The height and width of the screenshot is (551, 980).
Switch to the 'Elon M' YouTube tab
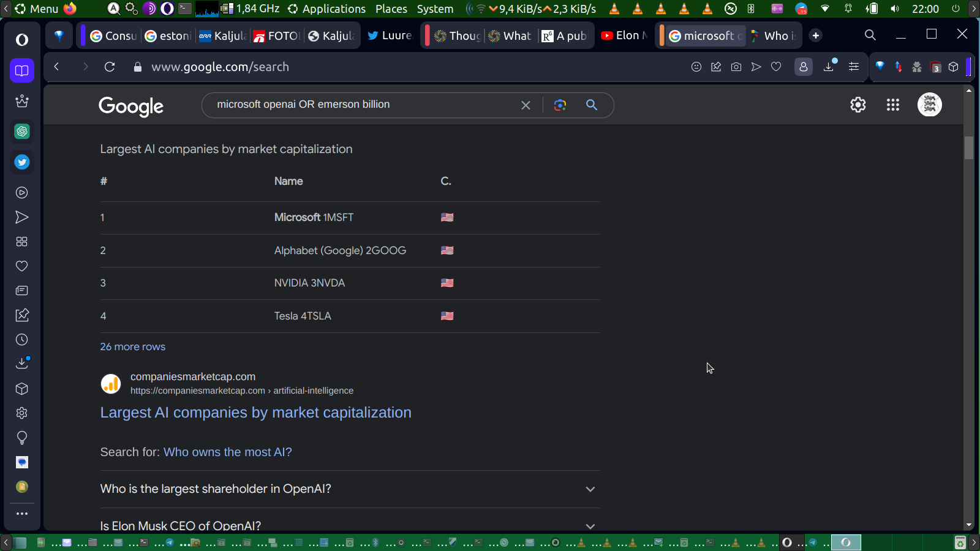tap(624, 36)
